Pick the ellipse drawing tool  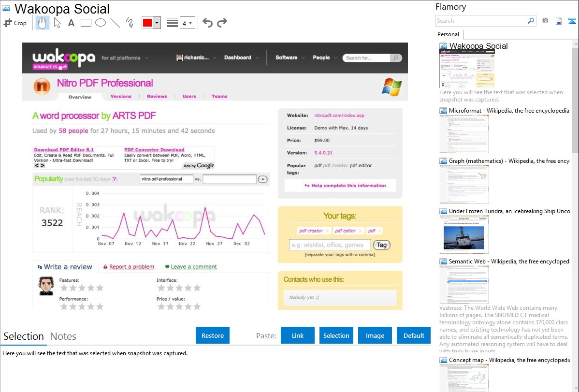pyautogui.click(x=101, y=23)
